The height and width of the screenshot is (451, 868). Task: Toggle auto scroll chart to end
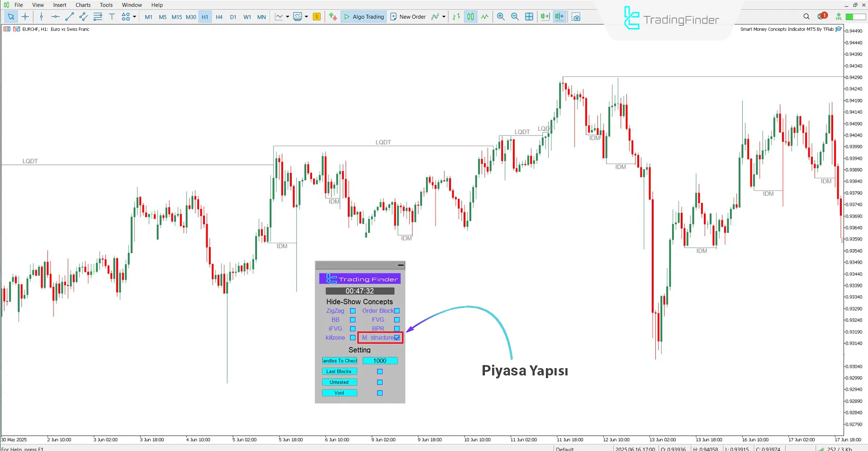545,17
